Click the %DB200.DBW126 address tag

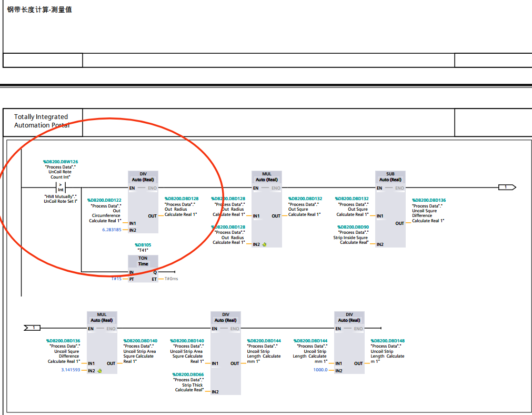click(61, 162)
